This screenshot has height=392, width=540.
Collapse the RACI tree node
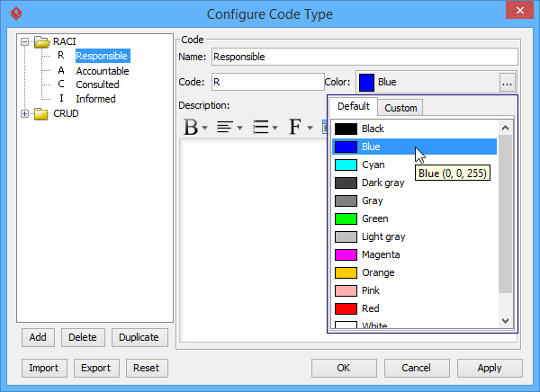coord(25,42)
